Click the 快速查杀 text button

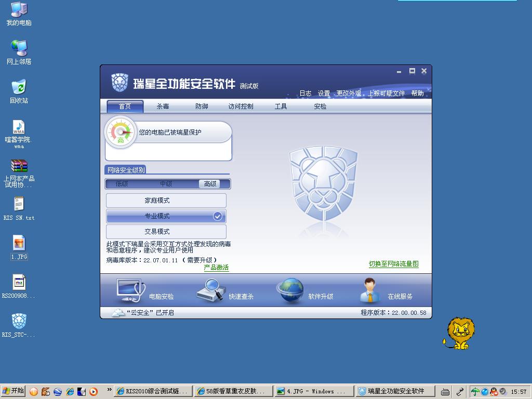[241, 297]
